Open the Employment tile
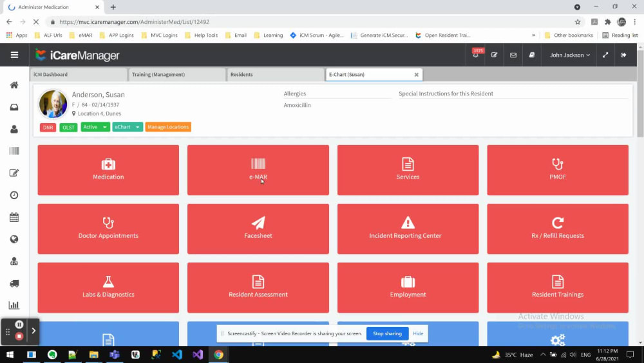The width and height of the screenshot is (644, 363). tap(408, 288)
